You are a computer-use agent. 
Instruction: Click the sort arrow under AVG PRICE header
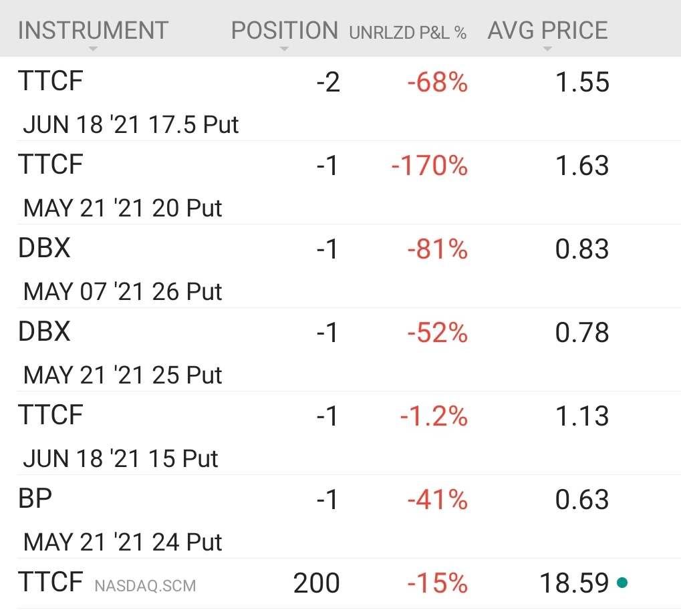tap(548, 49)
